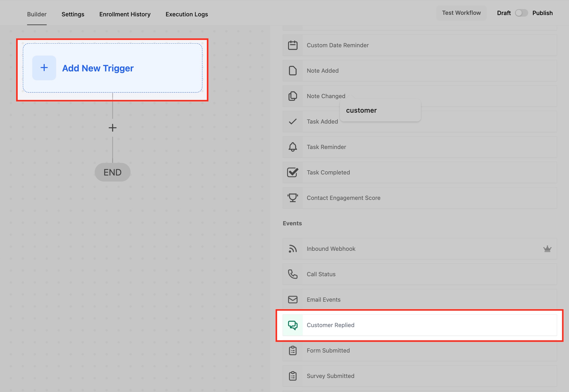Open the Settings tab
The image size is (569, 392).
point(73,14)
